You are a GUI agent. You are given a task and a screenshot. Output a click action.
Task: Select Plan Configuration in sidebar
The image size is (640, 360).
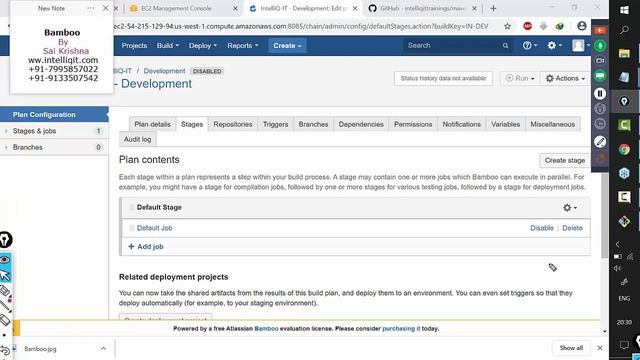[x=54, y=115]
